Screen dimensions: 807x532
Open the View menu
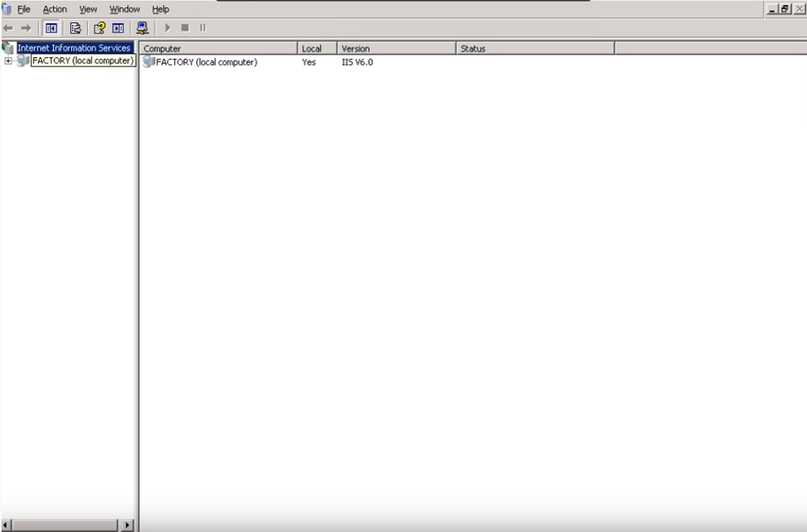tap(88, 9)
